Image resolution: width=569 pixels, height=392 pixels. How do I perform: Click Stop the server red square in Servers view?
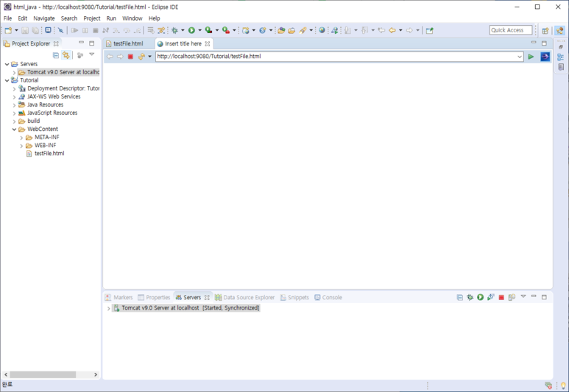tap(501, 297)
